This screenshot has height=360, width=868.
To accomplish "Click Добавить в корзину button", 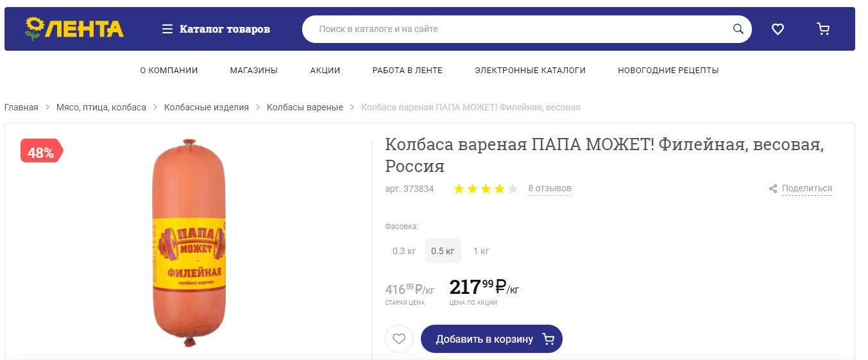I will [491, 339].
